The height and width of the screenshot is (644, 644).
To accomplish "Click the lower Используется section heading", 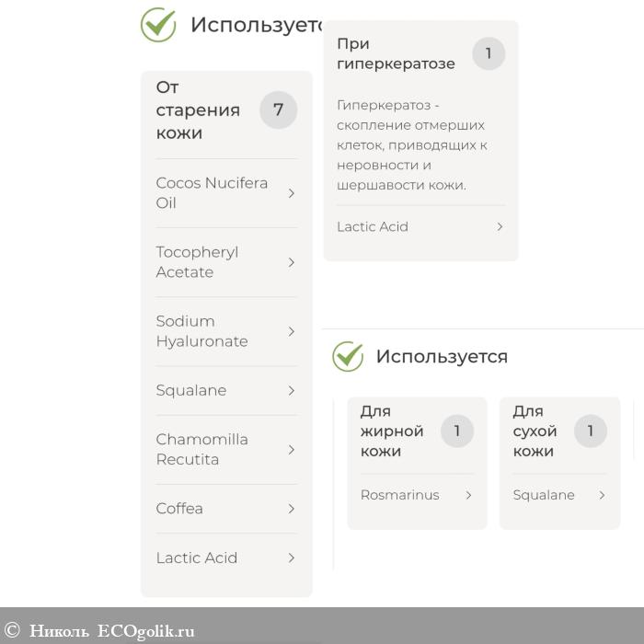I will pos(442,356).
